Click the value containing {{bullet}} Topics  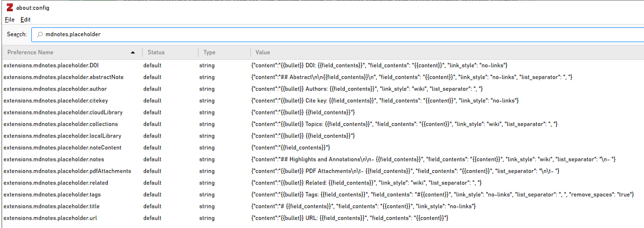coord(404,124)
